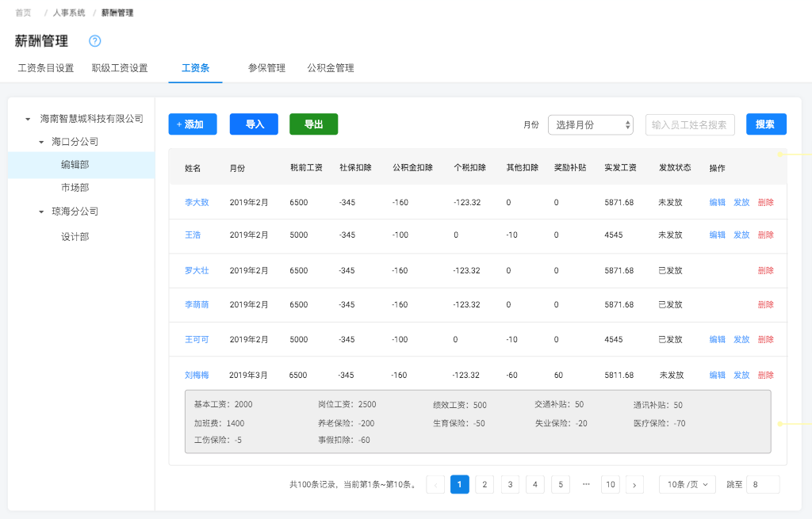The image size is (812, 519).
Task: Click the pagination ellipsis for more pages
Action: tap(586, 484)
